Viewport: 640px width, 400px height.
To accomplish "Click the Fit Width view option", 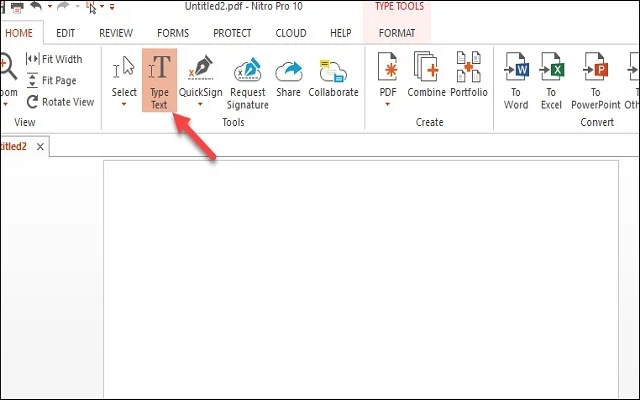I will tap(54, 59).
